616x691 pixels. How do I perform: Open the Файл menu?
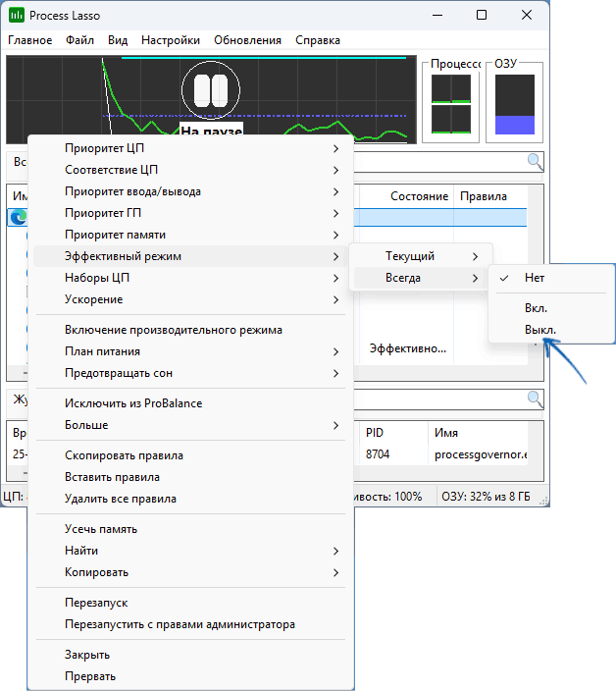click(79, 40)
